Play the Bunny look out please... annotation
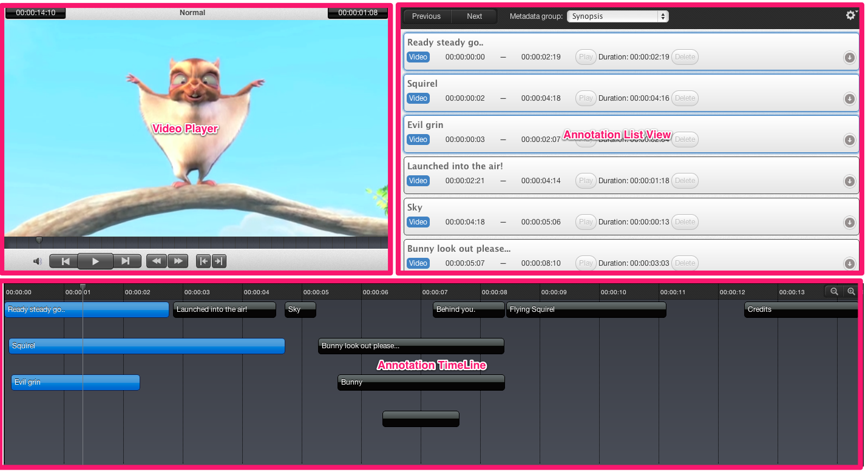Screen dimensions: 868x475 click(586, 263)
